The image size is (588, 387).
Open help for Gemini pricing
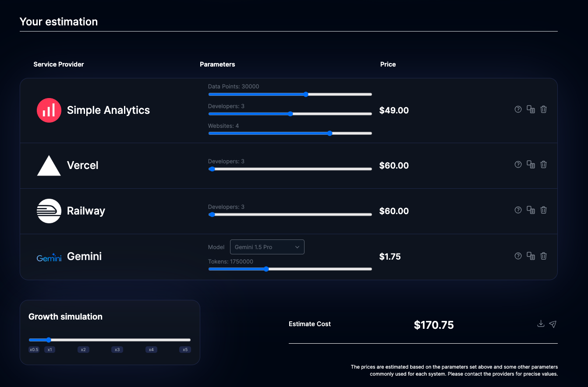pos(518,256)
